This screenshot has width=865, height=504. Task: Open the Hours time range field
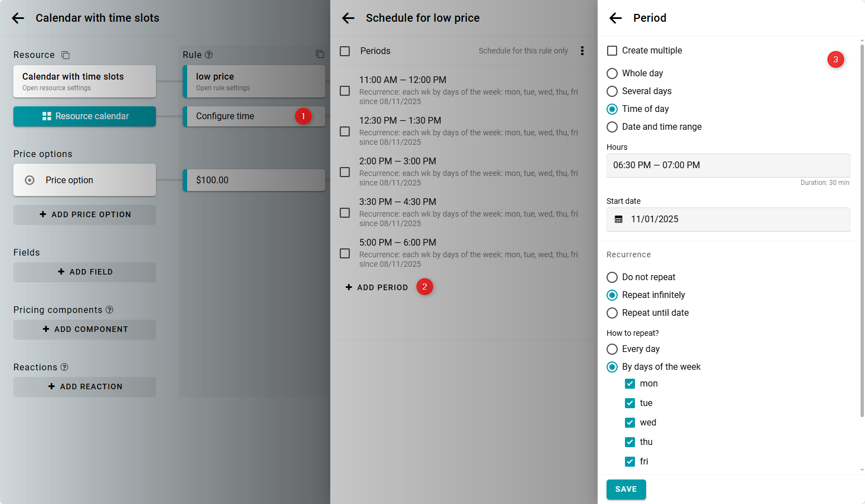pyautogui.click(x=728, y=165)
